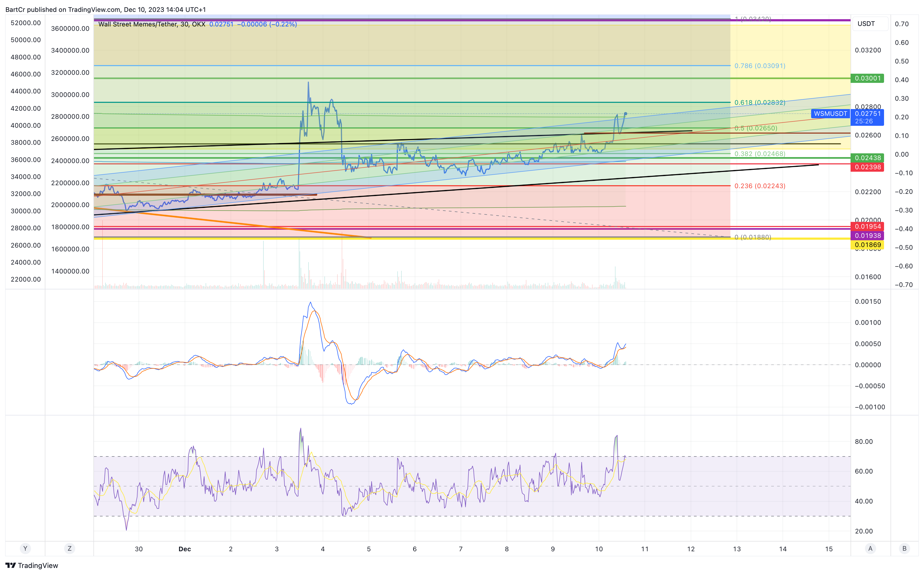
Task: Select the purple 0.01938 price label
Action: (868, 235)
